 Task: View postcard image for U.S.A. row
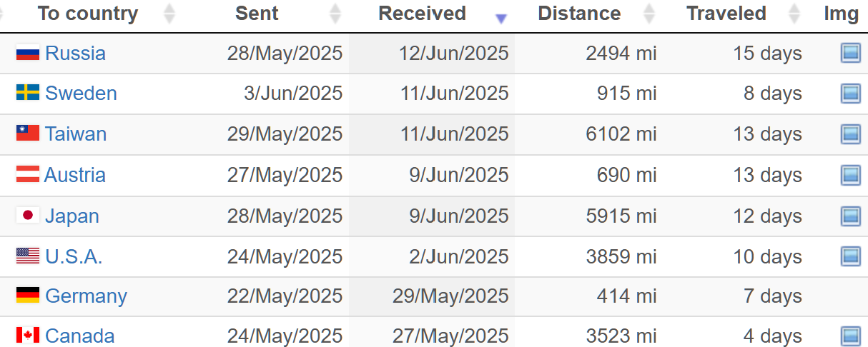pos(850,256)
